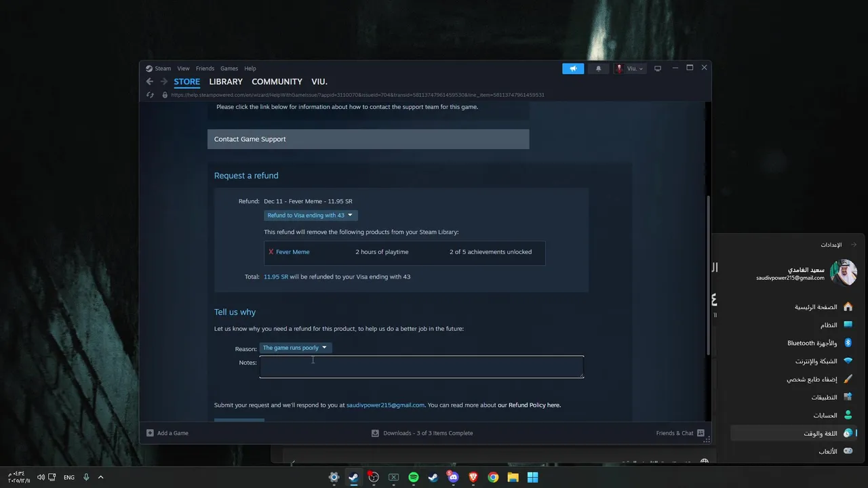Click the Steam page vertical scrollbar
Viewport: 868px width, 488px height.
click(x=707, y=274)
